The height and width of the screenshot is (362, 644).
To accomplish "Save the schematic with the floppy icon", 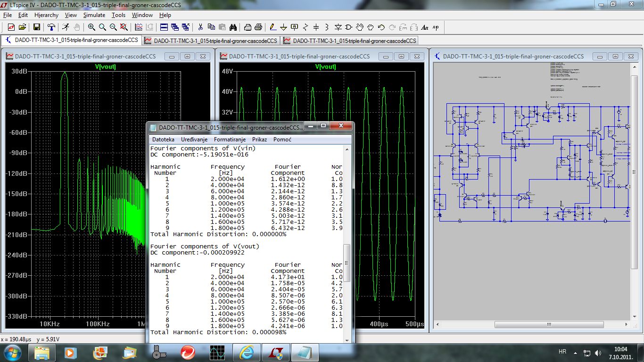I will [36, 27].
